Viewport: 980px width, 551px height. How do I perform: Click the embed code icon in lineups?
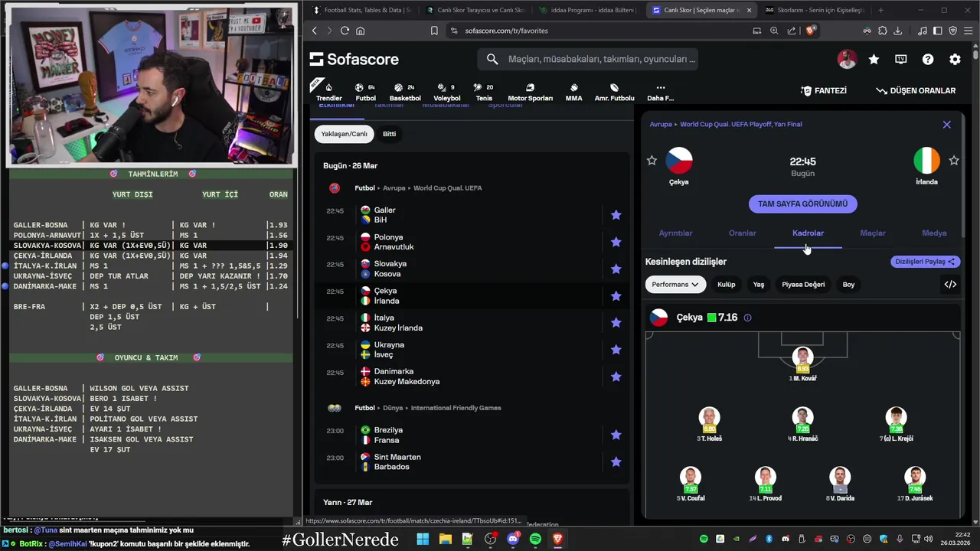950,284
